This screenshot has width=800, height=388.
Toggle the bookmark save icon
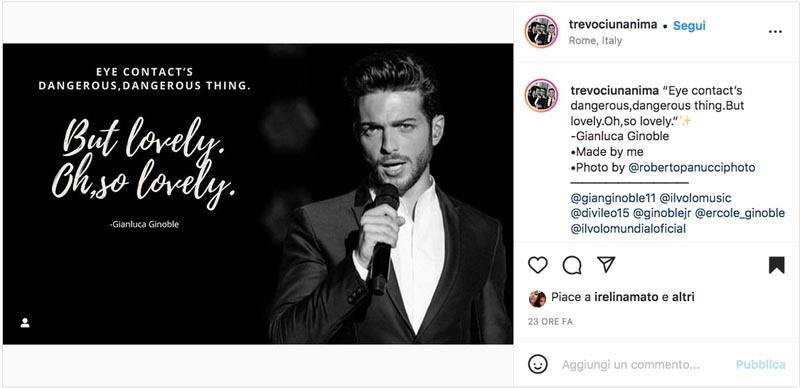(x=776, y=265)
